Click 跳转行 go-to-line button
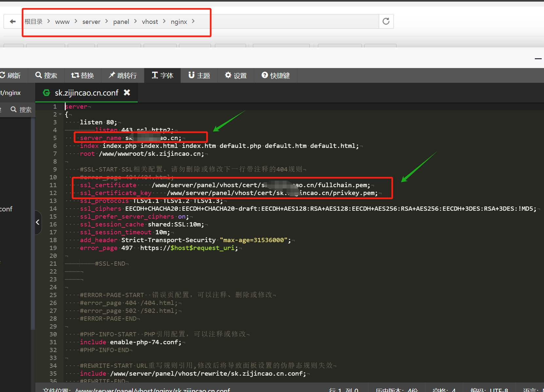Viewport: 544px width, 392px height. coord(123,76)
